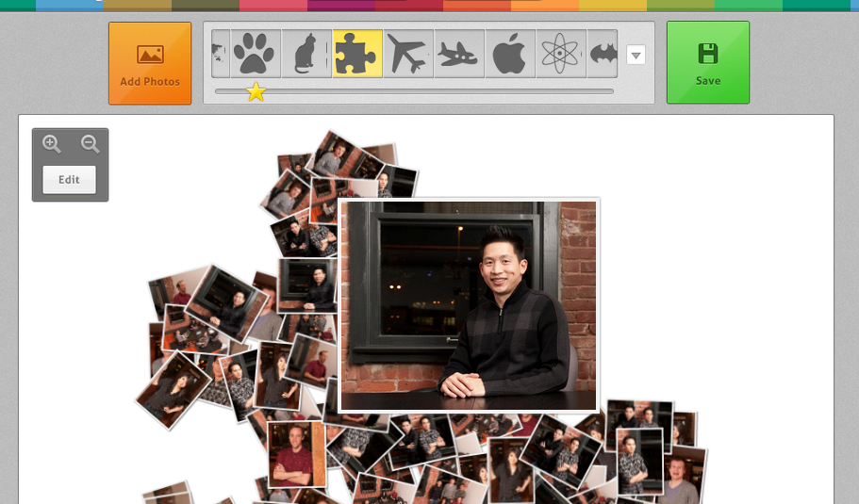Click the star handle on shape slider
Image resolution: width=859 pixels, height=504 pixels.
(x=256, y=92)
